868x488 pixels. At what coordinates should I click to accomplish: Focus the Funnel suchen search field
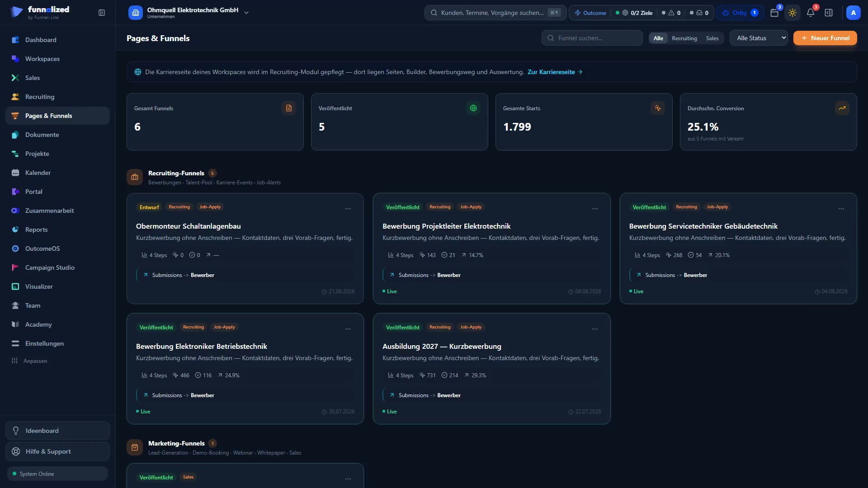pos(592,38)
